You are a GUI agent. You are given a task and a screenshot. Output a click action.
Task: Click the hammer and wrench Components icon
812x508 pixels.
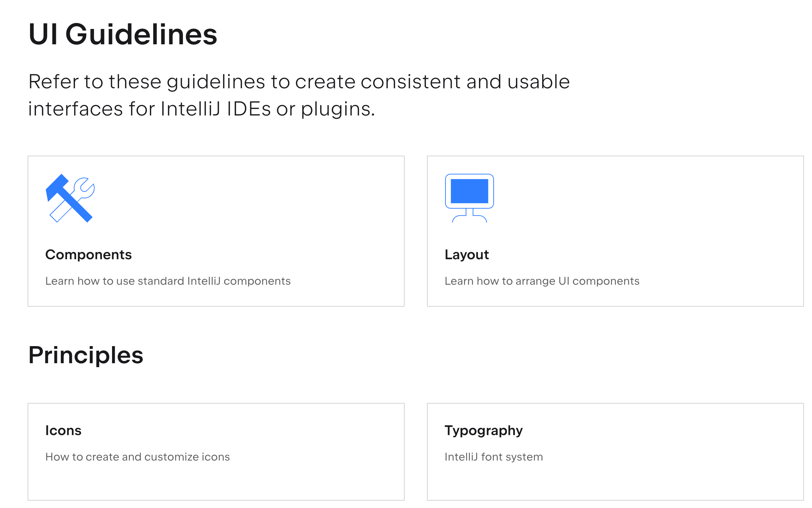click(70, 198)
